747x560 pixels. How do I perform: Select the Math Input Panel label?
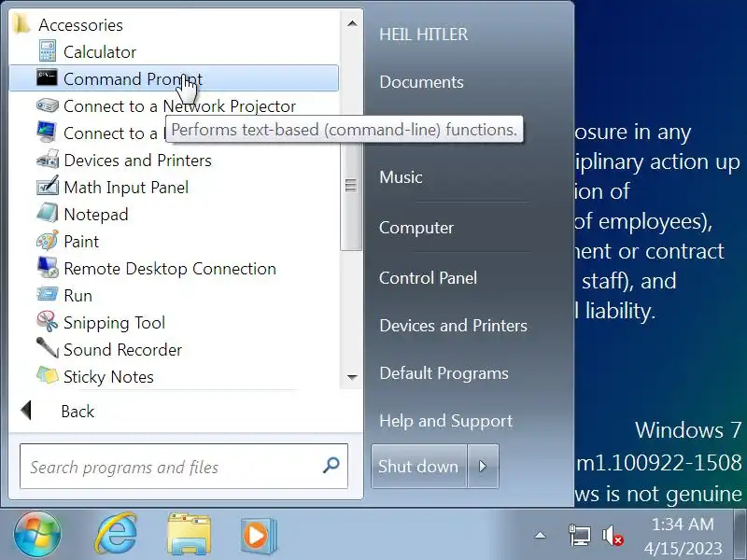(x=126, y=188)
